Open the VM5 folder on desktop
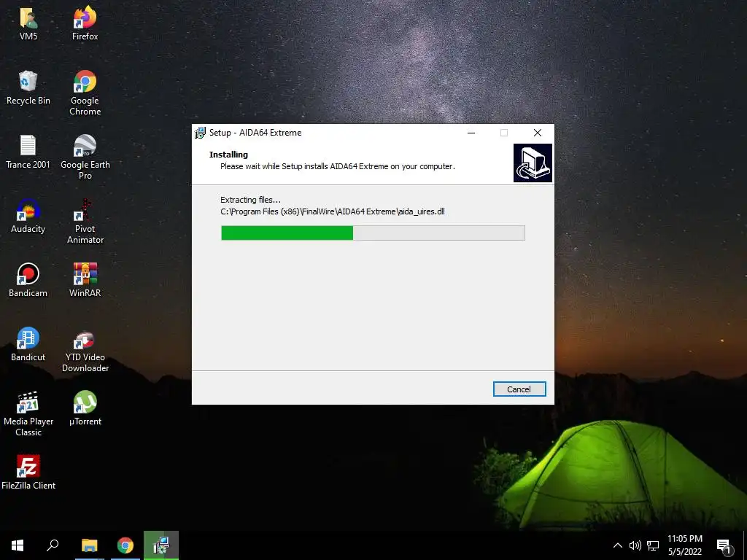The width and height of the screenshot is (747, 560). (x=28, y=24)
